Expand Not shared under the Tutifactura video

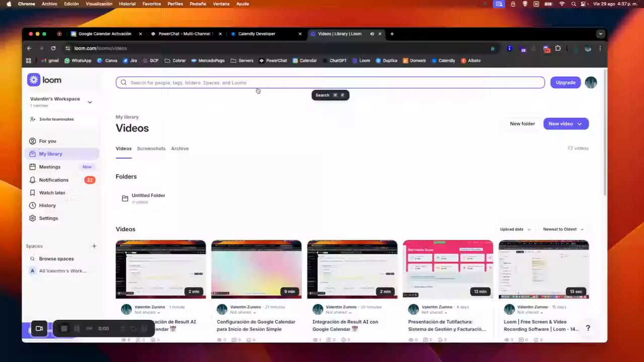pyautogui.click(x=433, y=312)
